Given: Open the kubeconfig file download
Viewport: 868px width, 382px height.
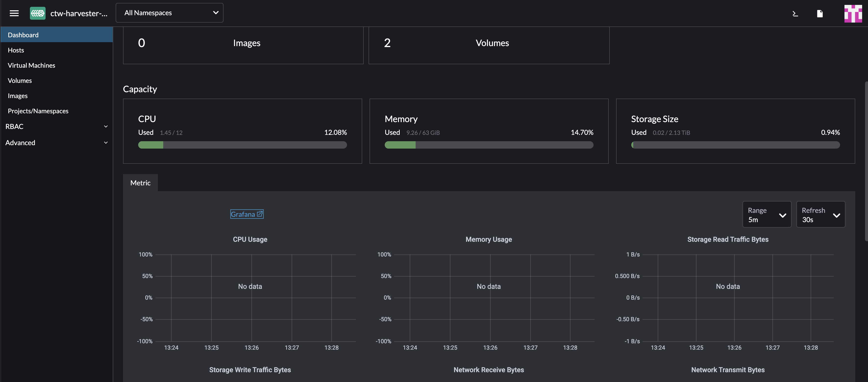Looking at the screenshot, I should click(820, 13).
